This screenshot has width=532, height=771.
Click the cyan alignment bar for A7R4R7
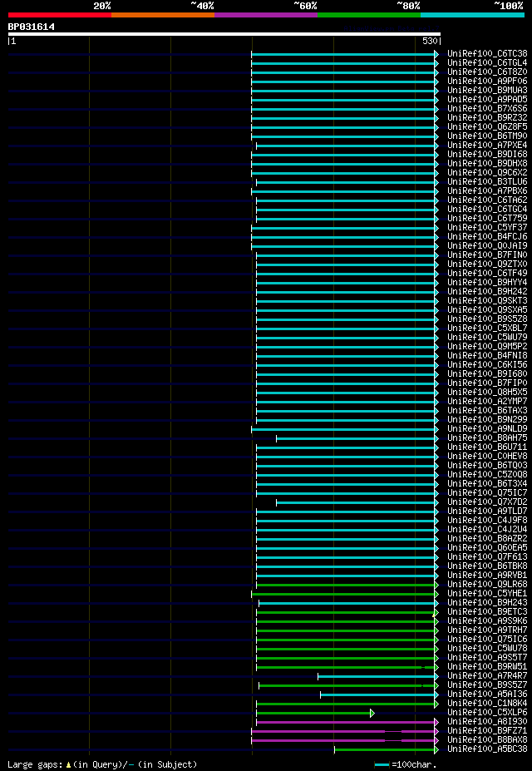[x=377, y=676]
